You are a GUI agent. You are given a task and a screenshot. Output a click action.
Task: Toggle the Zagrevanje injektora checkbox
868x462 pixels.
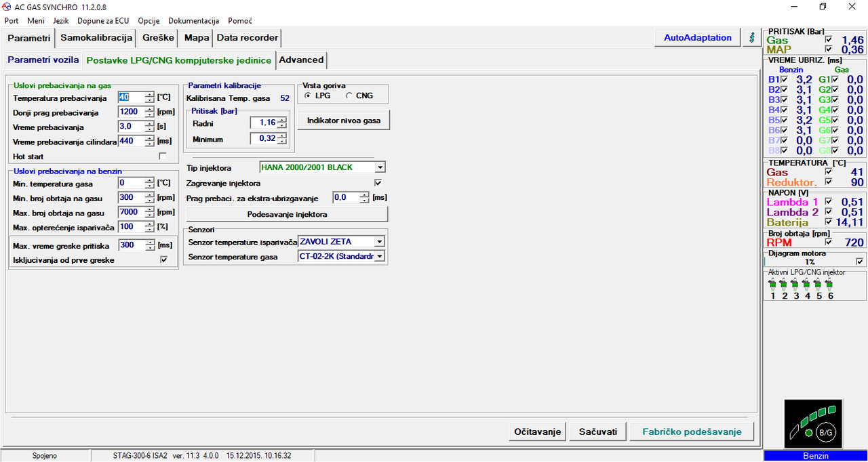(x=378, y=183)
